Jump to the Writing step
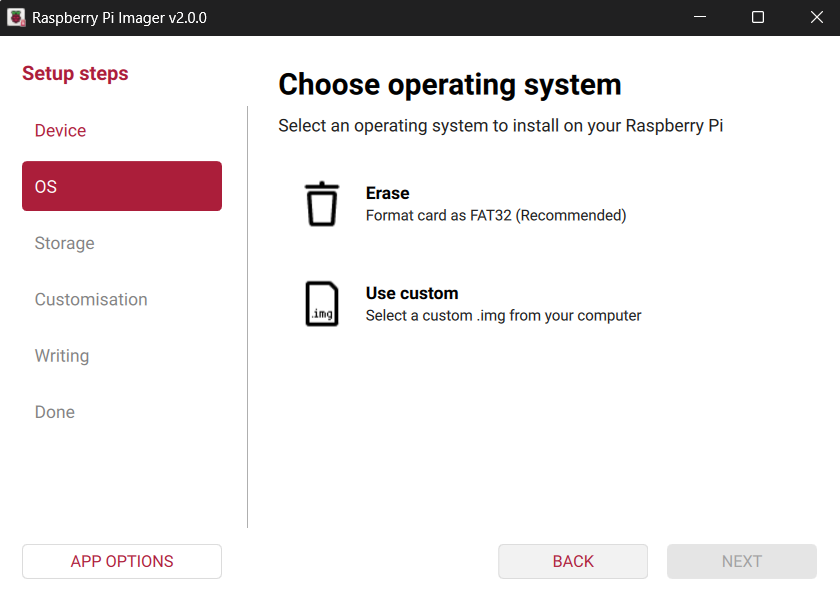 tap(62, 356)
